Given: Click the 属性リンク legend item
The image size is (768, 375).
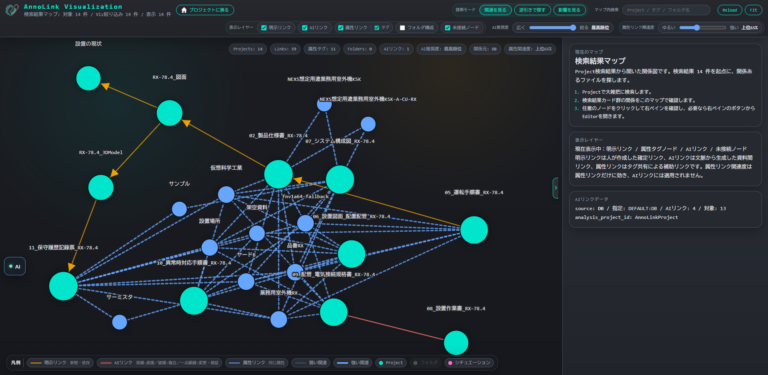Looking at the screenshot, I should point(257,363).
